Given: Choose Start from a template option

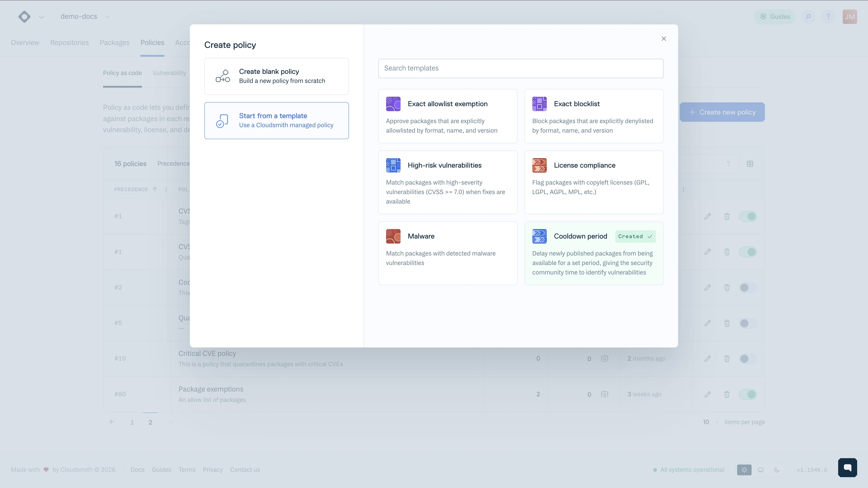Looking at the screenshot, I should click(276, 121).
